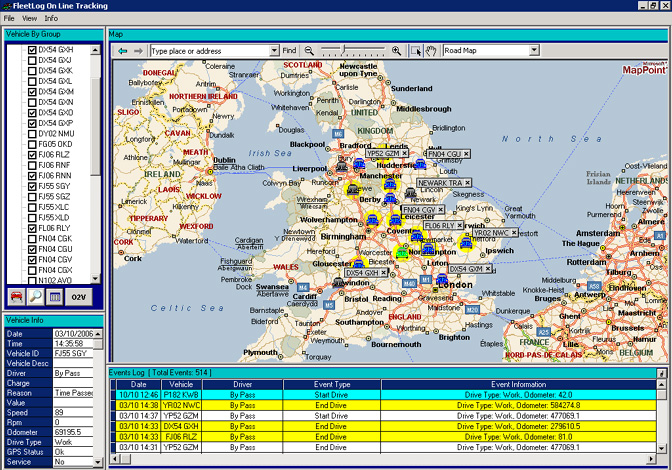
Task: Uncheck the DX54 GXM vehicle checkbox
Action: (32, 92)
